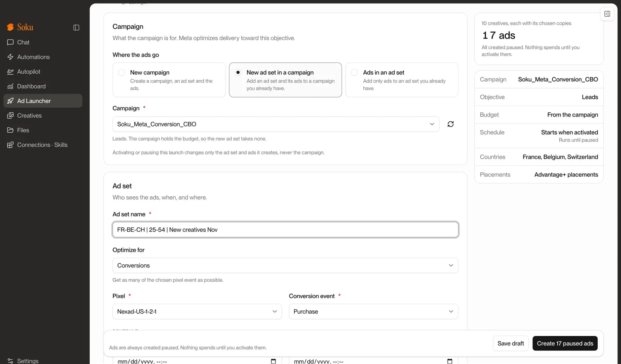Open the Soku_Meta_Conversion_CBO campaign dropdown
The width and height of the screenshot is (621, 364).
276,124
